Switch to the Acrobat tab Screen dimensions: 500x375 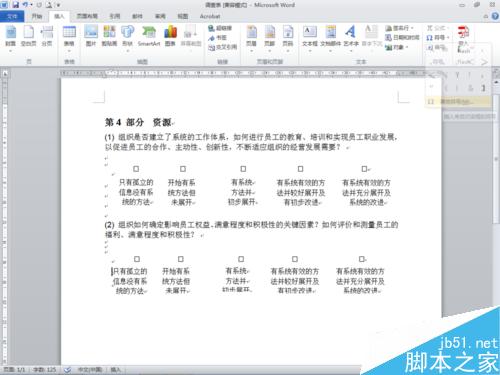(x=210, y=16)
